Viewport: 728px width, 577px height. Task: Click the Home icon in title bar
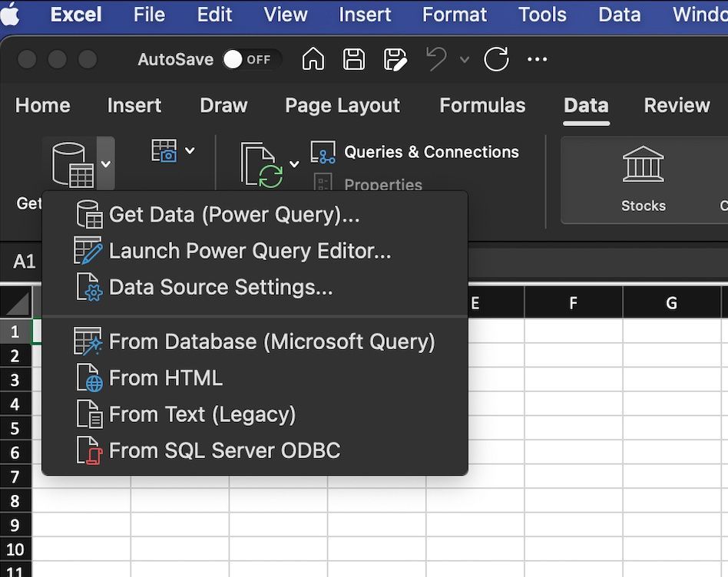click(x=313, y=60)
